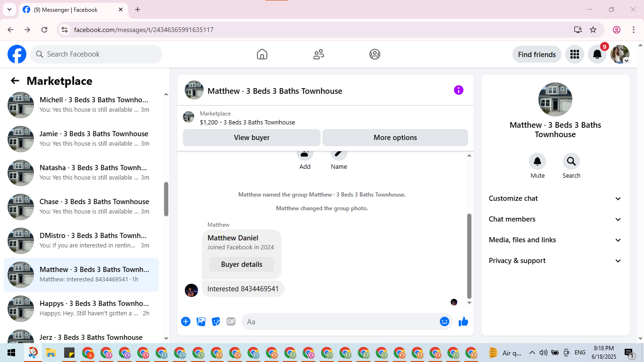Select the Messenger | Facebook browser tab
Image resolution: width=644 pixels, height=362 pixels.
(x=73, y=9)
